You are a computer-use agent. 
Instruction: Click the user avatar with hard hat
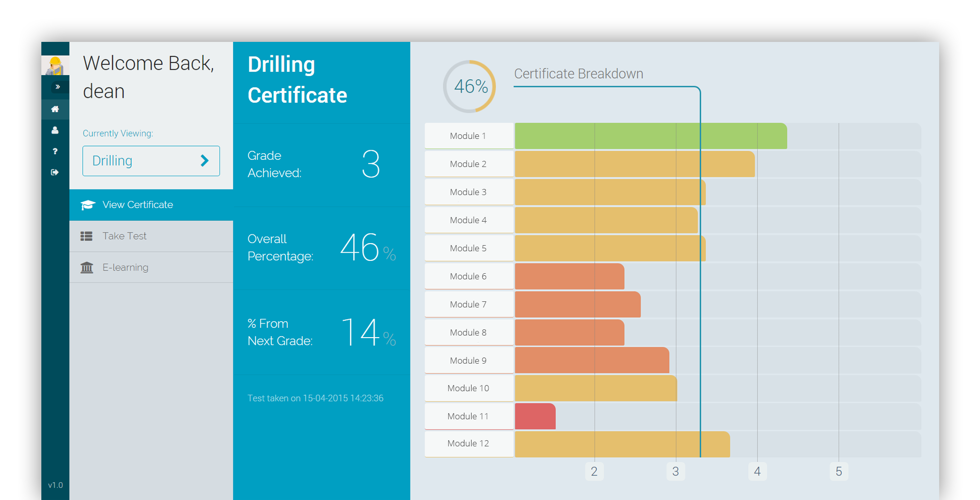(55, 66)
